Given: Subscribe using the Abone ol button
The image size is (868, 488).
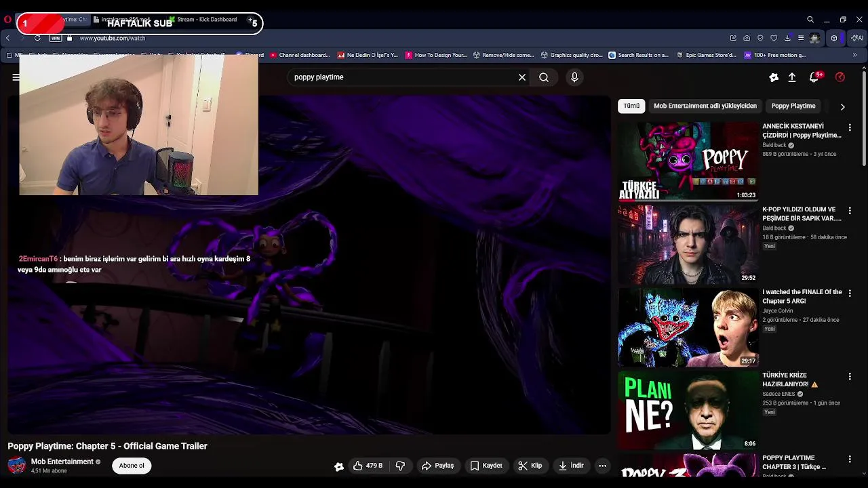Looking at the screenshot, I should (132, 466).
